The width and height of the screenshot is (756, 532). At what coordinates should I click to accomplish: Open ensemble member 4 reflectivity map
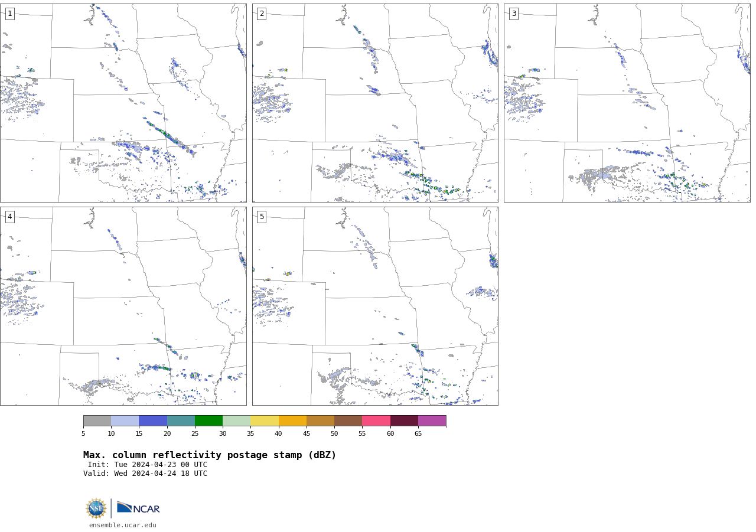[123, 306]
